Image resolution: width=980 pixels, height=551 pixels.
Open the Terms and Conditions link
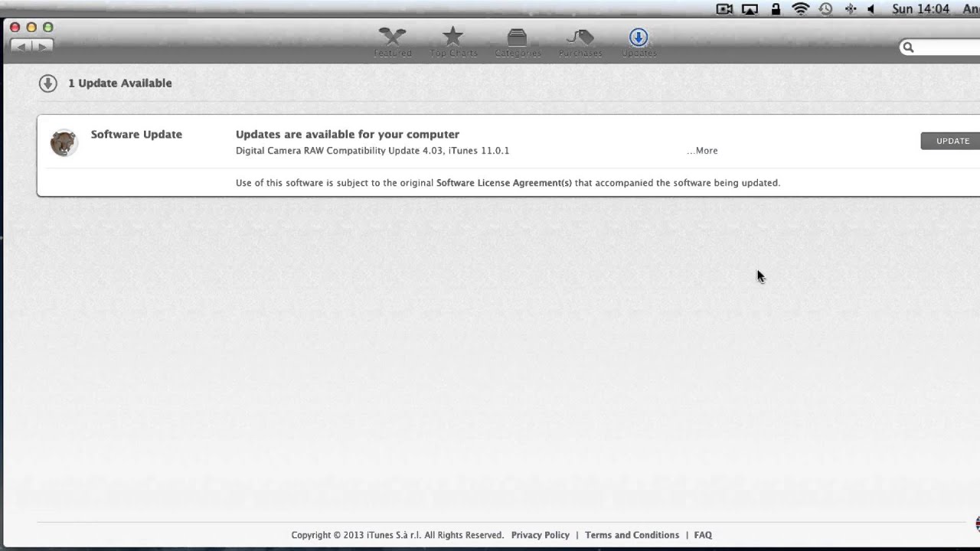pos(632,535)
